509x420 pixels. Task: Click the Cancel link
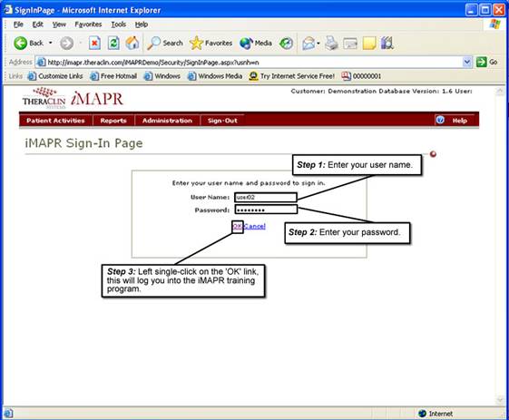(x=254, y=226)
